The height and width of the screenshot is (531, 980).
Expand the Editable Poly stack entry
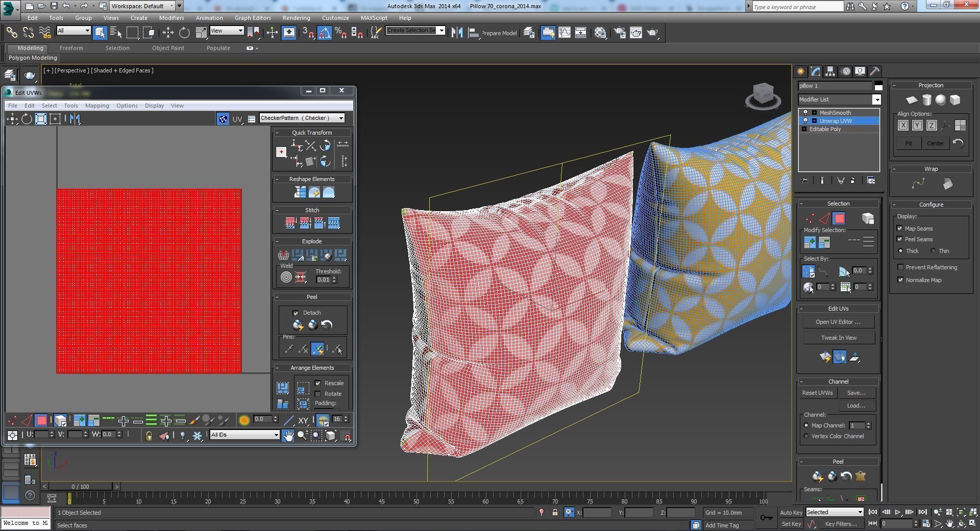pyautogui.click(x=804, y=129)
